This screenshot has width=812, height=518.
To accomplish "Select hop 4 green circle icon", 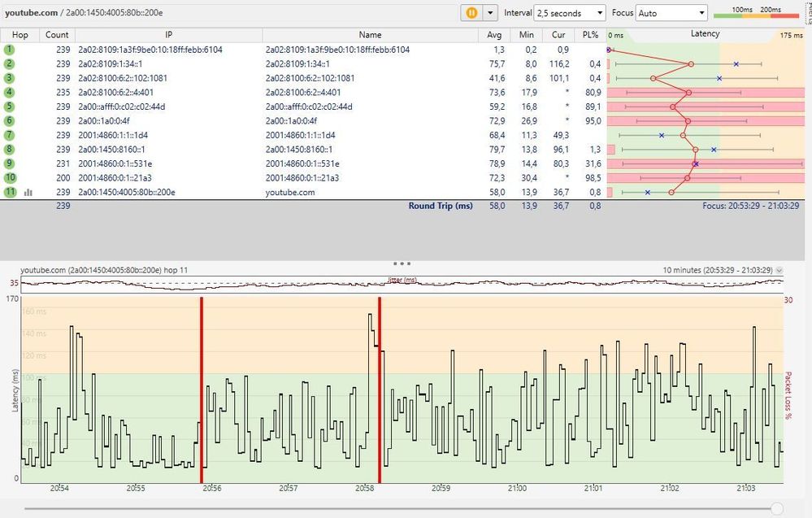I will coord(9,92).
